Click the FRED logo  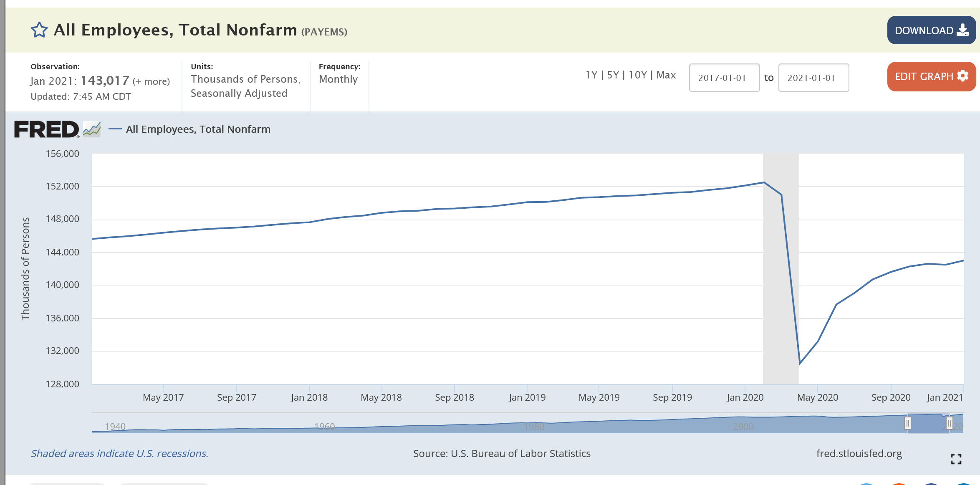click(x=46, y=129)
